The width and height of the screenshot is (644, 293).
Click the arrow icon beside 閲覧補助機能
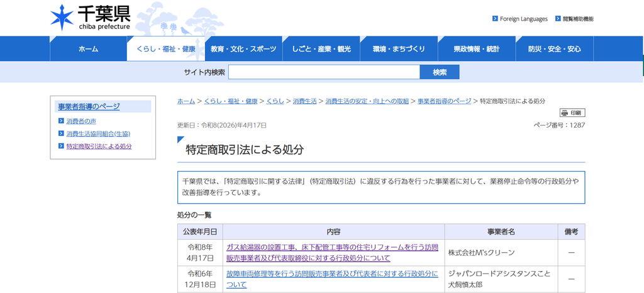coord(558,18)
